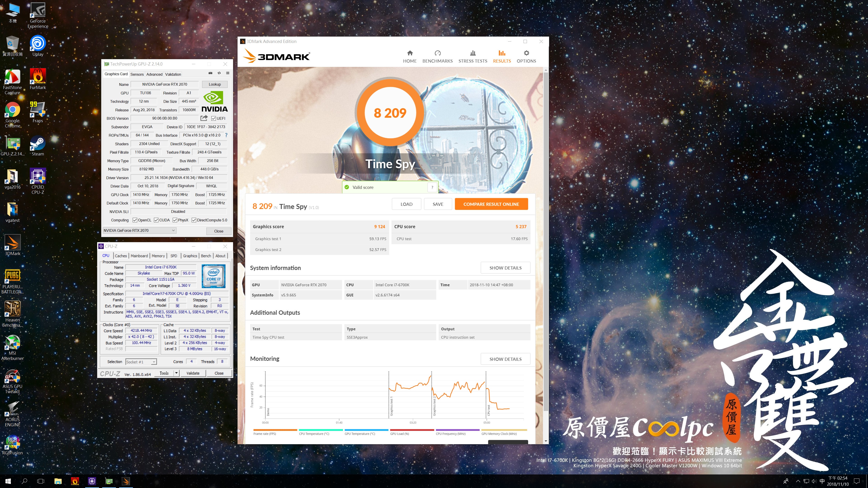Open the CPU-Z Tools dropdown arrow

[176, 373]
